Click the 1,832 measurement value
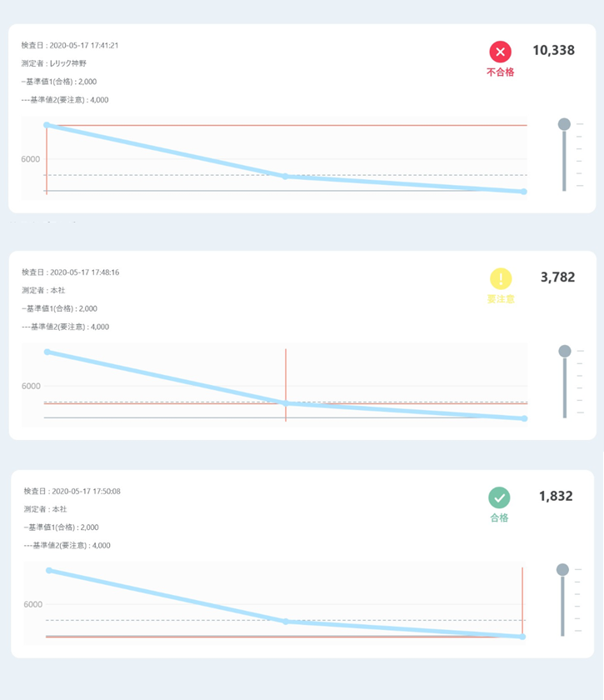The image size is (604, 700). pyautogui.click(x=556, y=496)
